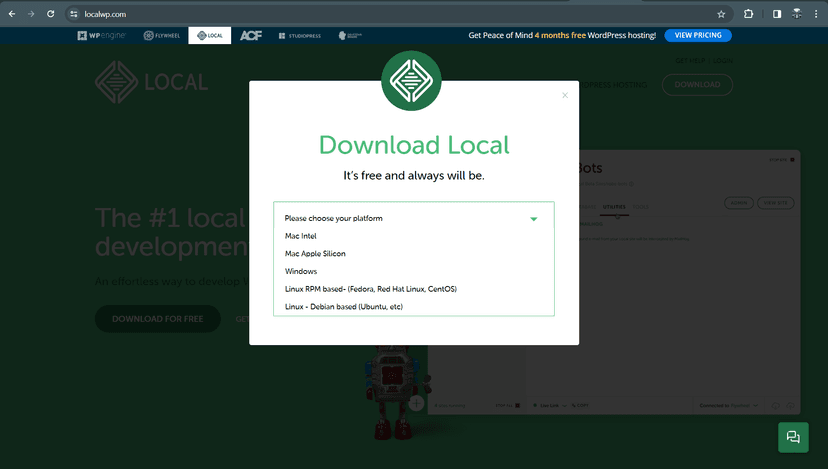Screen dimensions: 828x469
Task: Close the Download Local dialog
Action: point(565,95)
